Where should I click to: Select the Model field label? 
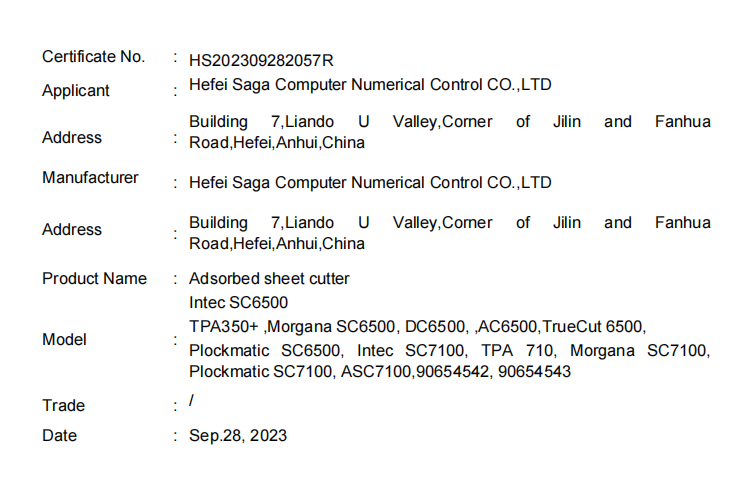64,340
